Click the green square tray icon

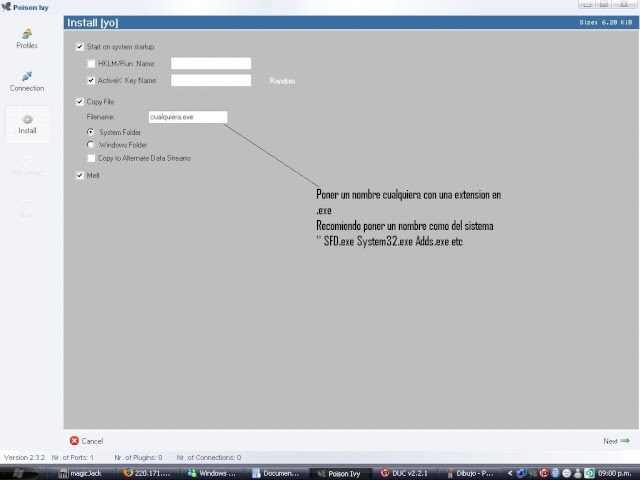pyautogui.click(x=589, y=473)
